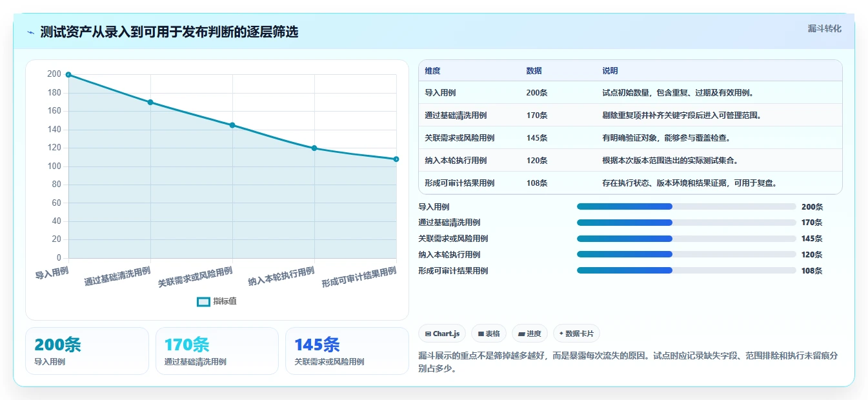Click the icon in the 表格 tag
This screenshot has height=400, width=868.
coord(481,334)
